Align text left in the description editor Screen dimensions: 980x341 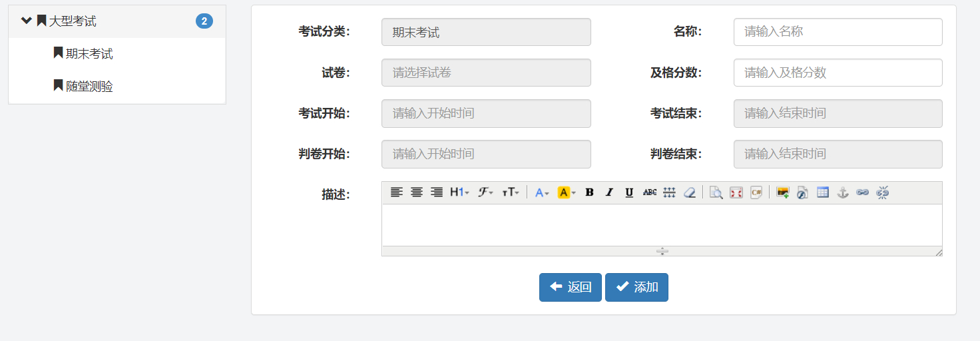pos(396,192)
